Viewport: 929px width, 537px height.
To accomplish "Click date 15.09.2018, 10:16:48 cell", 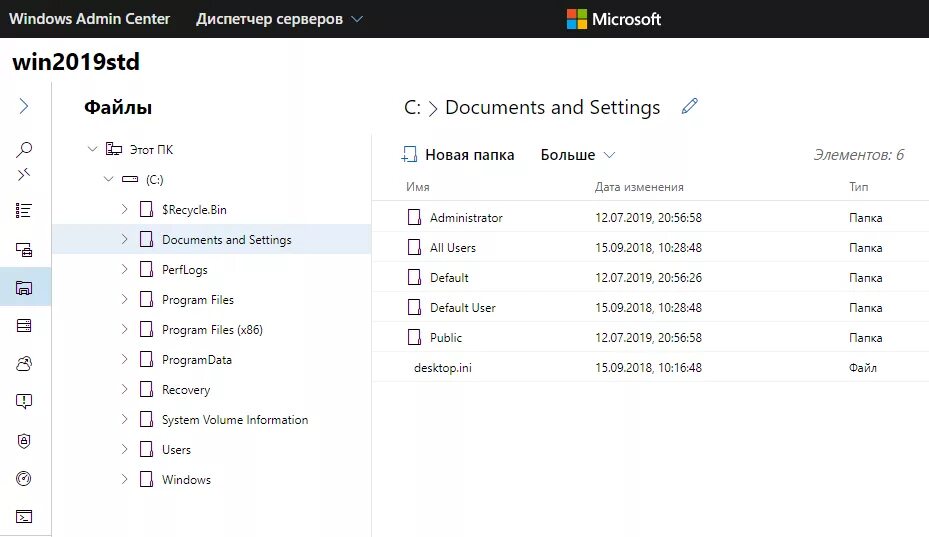I will coord(648,367).
